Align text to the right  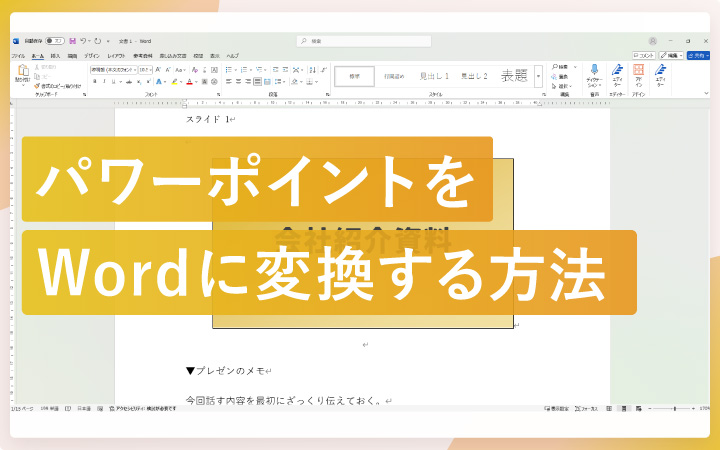tap(248, 82)
